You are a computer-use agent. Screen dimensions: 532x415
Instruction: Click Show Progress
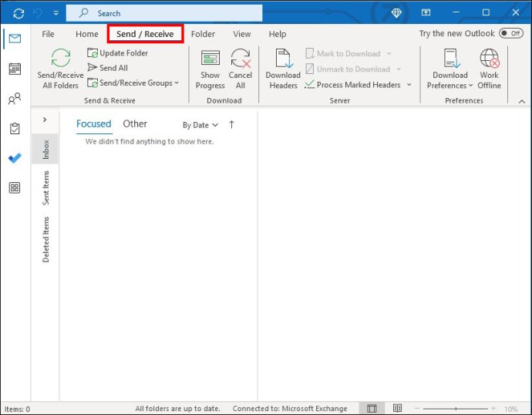(x=210, y=69)
